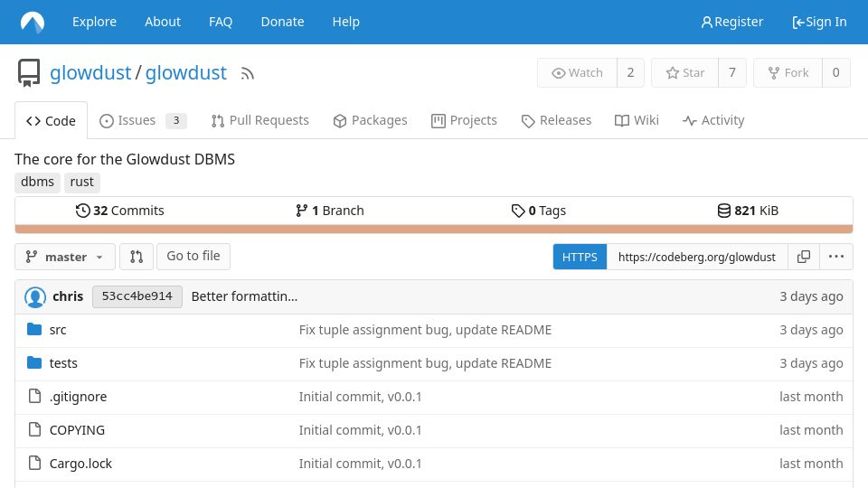Open src row's 'Fix tuple assignment bug' commit
The width and height of the screenshot is (868, 488).
click(425, 331)
